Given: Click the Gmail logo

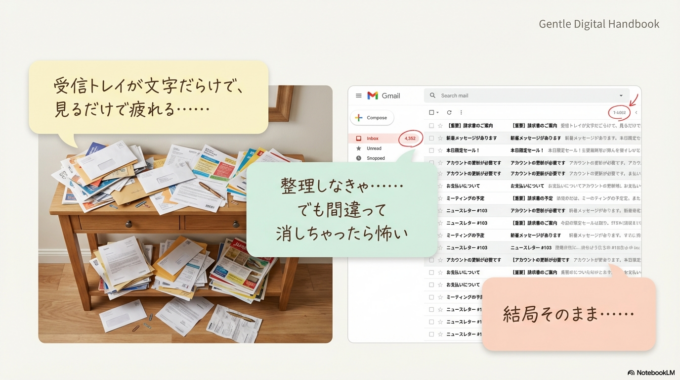Looking at the screenshot, I should [384, 95].
